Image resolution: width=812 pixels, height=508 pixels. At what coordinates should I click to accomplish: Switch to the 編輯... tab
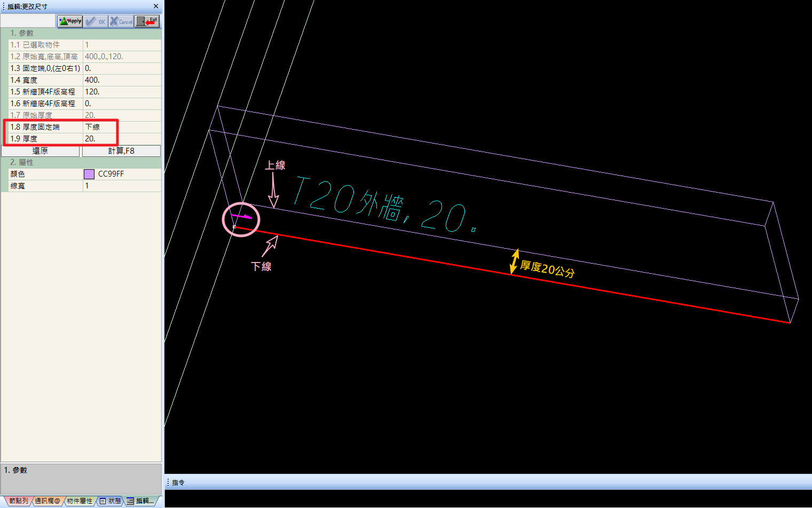point(141,501)
